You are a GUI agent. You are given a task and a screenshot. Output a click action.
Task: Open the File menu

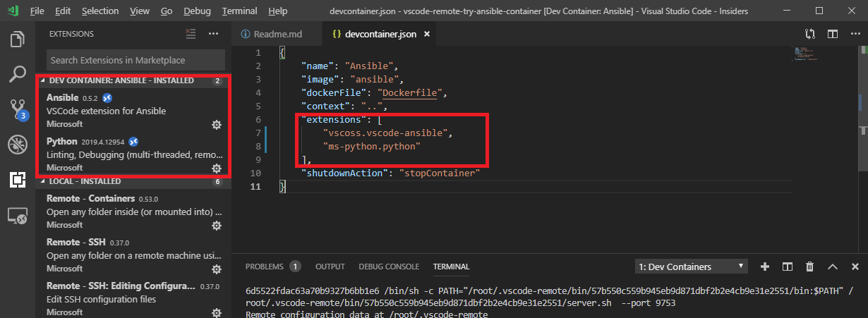click(37, 11)
